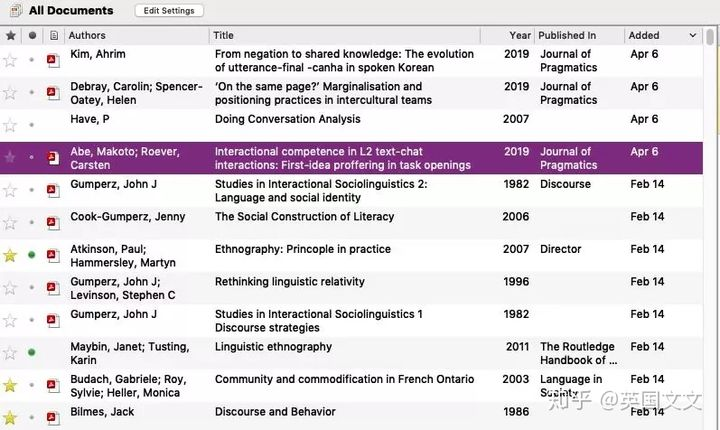The width and height of the screenshot is (720, 430).
Task: Toggle read dot for Have, P row
Action: tap(32, 125)
